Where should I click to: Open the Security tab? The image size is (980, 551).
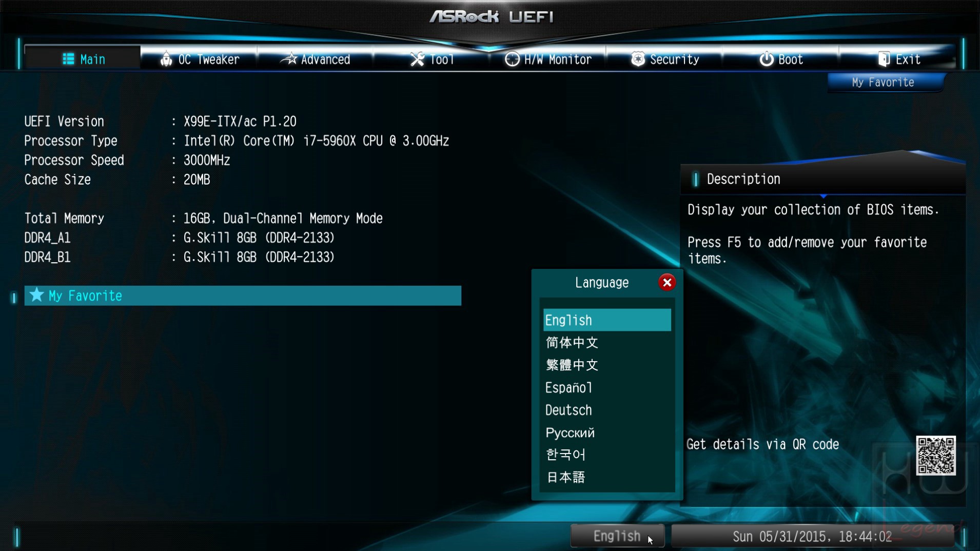coord(664,59)
